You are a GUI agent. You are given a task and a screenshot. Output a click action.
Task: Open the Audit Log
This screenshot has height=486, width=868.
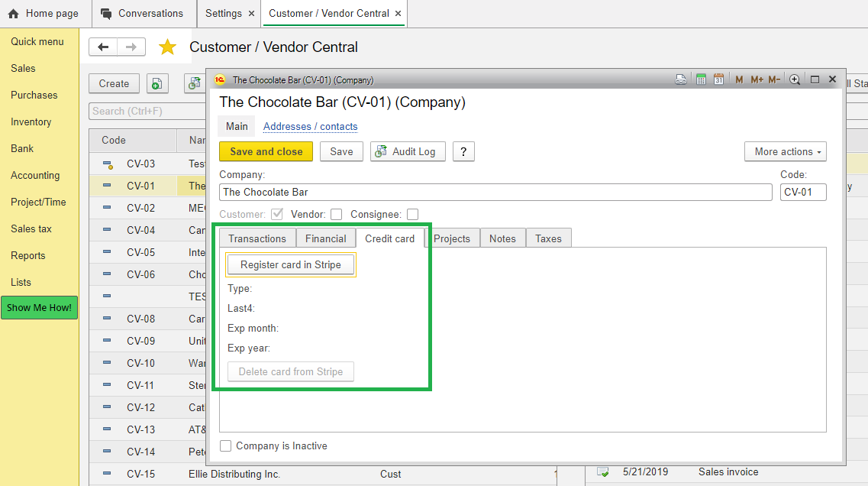point(408,151)
